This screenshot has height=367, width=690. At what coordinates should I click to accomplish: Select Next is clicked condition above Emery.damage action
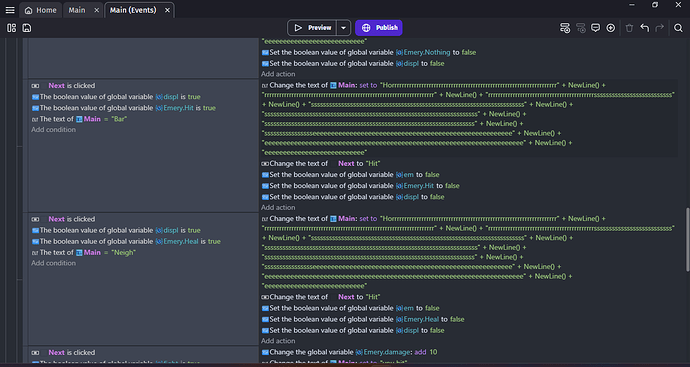click(63, 352)
